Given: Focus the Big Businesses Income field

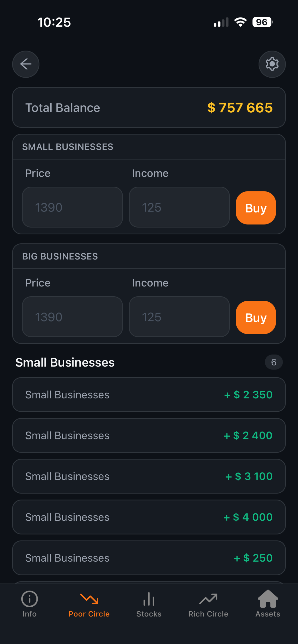Looking at the screenshot, I should click(x=179, y=317).
